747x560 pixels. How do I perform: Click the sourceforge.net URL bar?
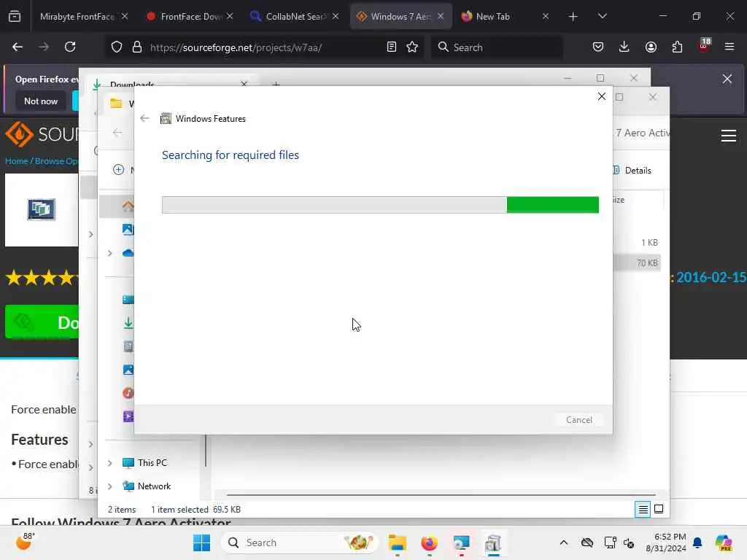coord(264,47)
